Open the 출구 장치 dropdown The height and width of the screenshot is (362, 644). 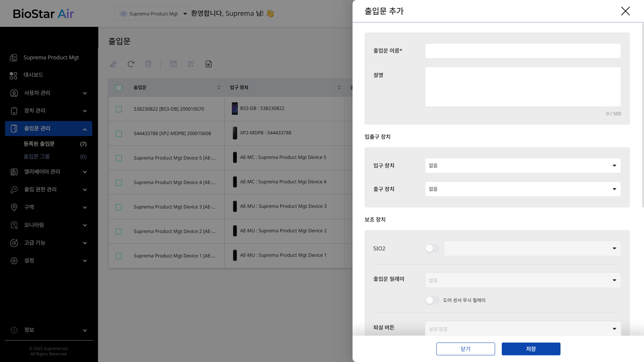(x=523, y=189)
